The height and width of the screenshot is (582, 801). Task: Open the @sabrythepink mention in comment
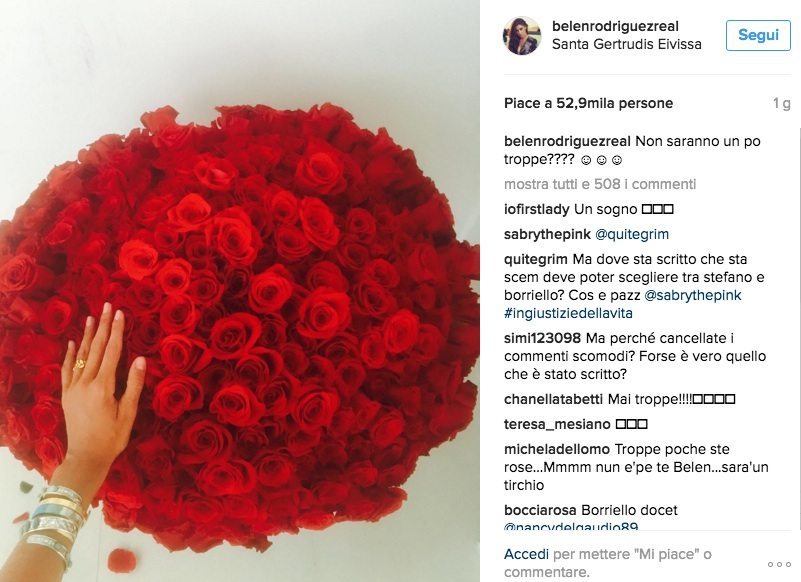click(x=693, y=295)
